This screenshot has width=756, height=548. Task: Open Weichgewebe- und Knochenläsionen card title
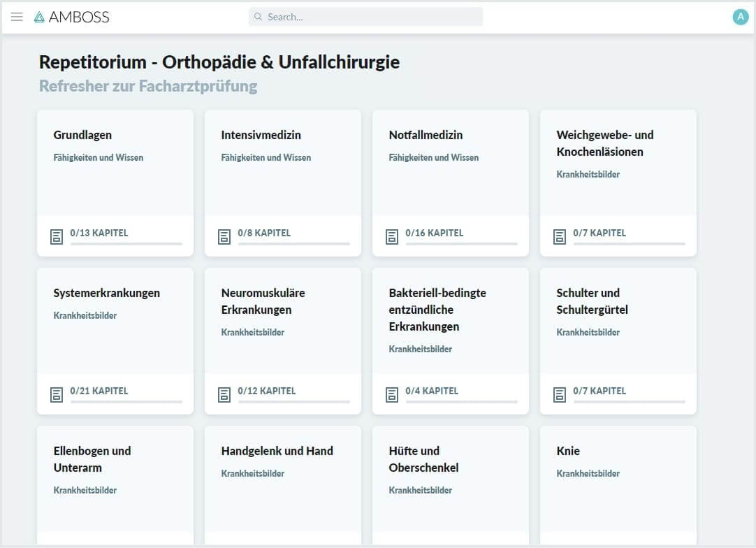click(605, 143)
